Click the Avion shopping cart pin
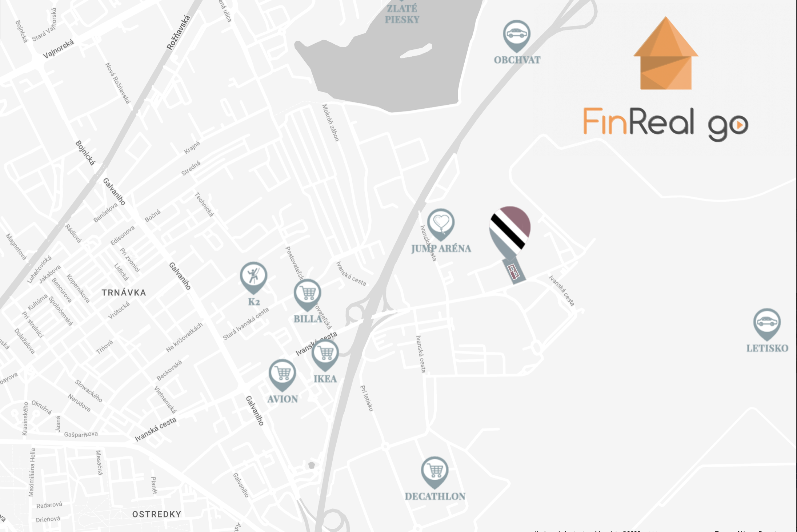This screenshot has height=532, width=797. coord(282,375)
